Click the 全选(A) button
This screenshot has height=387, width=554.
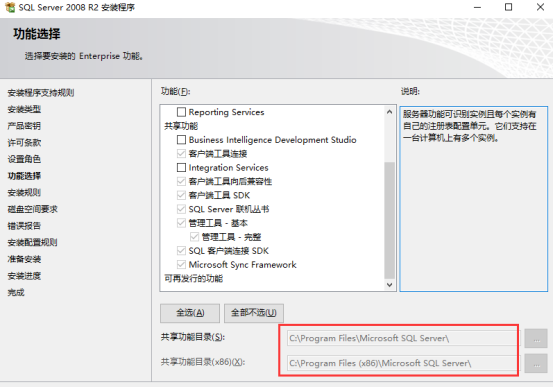click(190, 313)
